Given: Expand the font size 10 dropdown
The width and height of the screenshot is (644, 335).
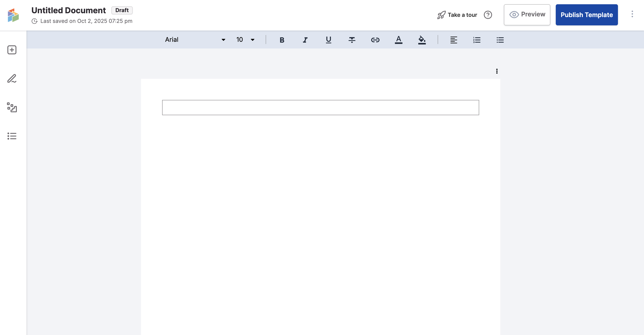Looking at the screenshot, I should [245, 40].
